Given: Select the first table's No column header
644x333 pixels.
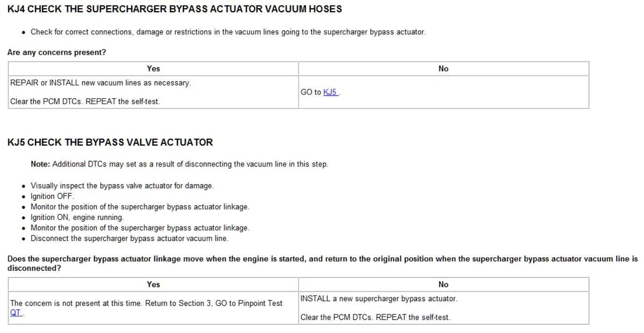Looking at the screenshot, I should 444,69.
